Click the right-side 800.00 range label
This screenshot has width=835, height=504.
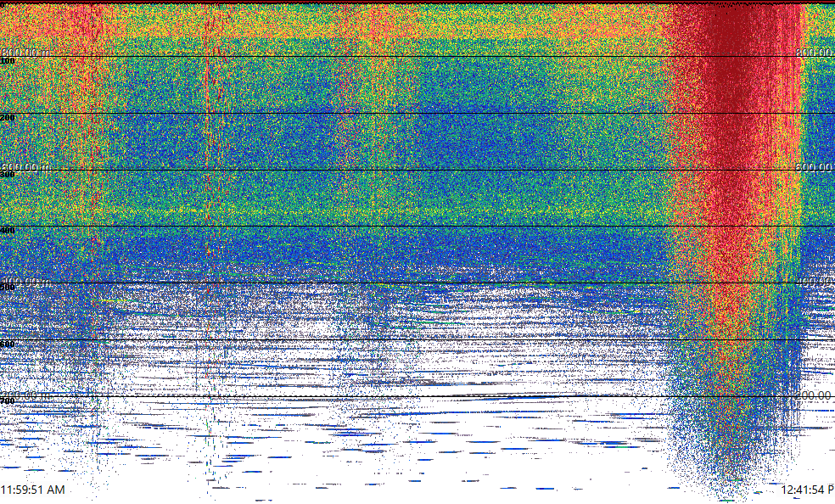click(815, 52)
